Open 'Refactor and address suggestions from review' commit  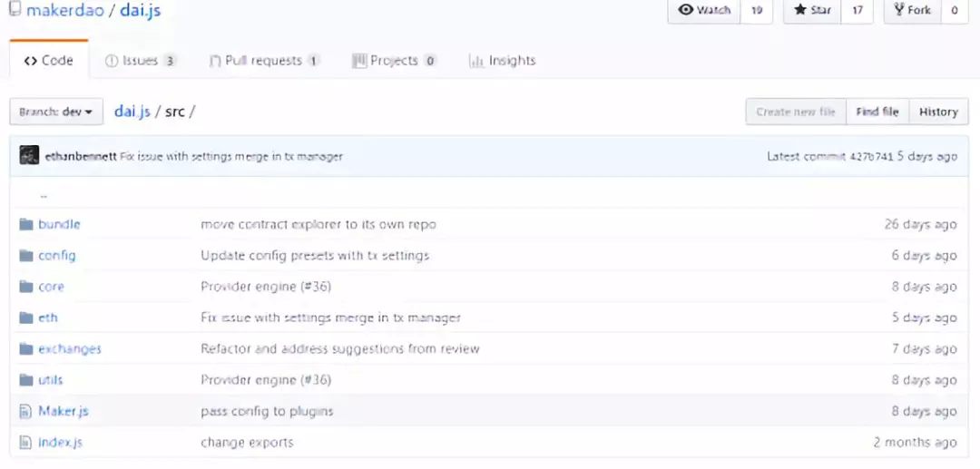point(340,349)
